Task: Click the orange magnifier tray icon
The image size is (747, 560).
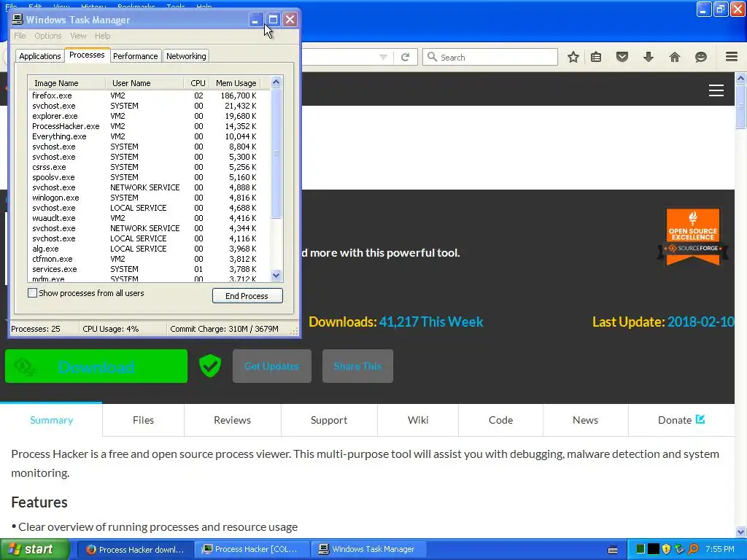Action: [693, 549]
